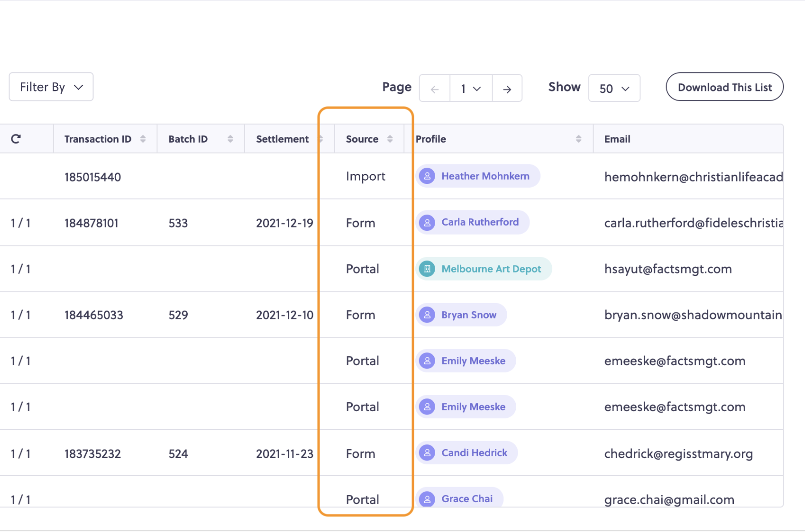This screenshot has height=532, width=805.
Task: Sort by the Transaction ID column
Action: [143, 138]
